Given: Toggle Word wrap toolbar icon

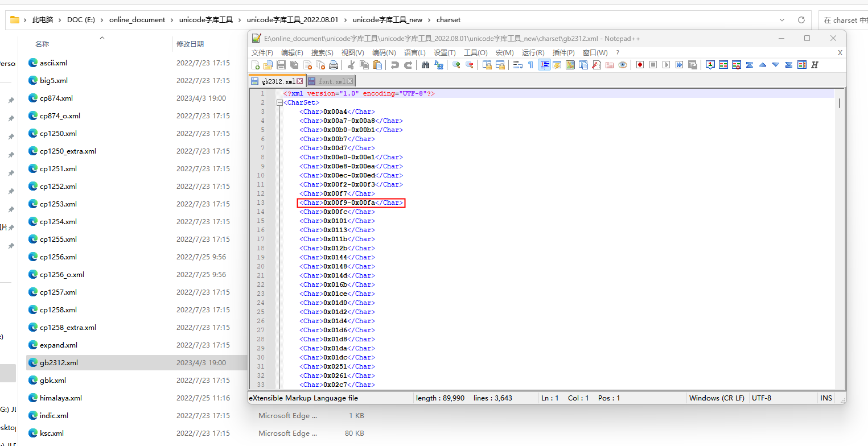Looking at the screenshot, I should coord(517,65).
